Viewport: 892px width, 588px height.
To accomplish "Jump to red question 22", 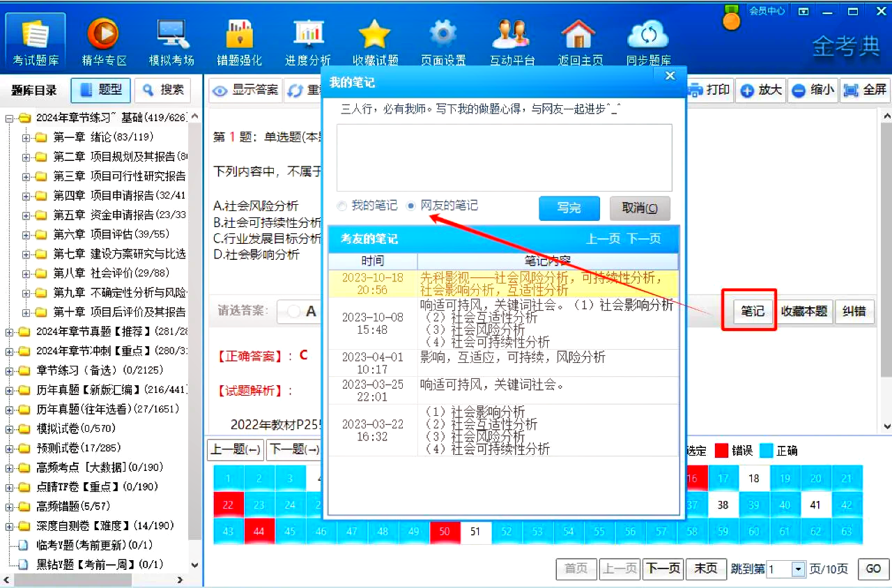I will (x=228, y=505).
